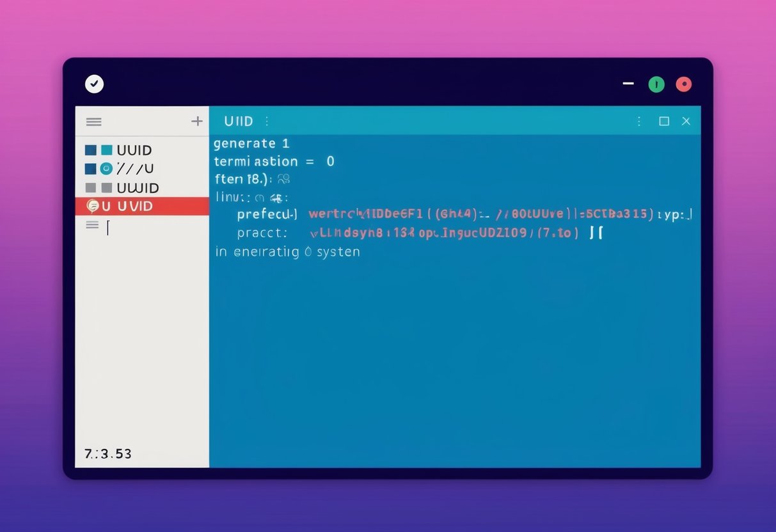The width and height of the screenshot is (776, 532).
Task: Toggle the gray status square on UWID row
Action: [x=106, y=187]
